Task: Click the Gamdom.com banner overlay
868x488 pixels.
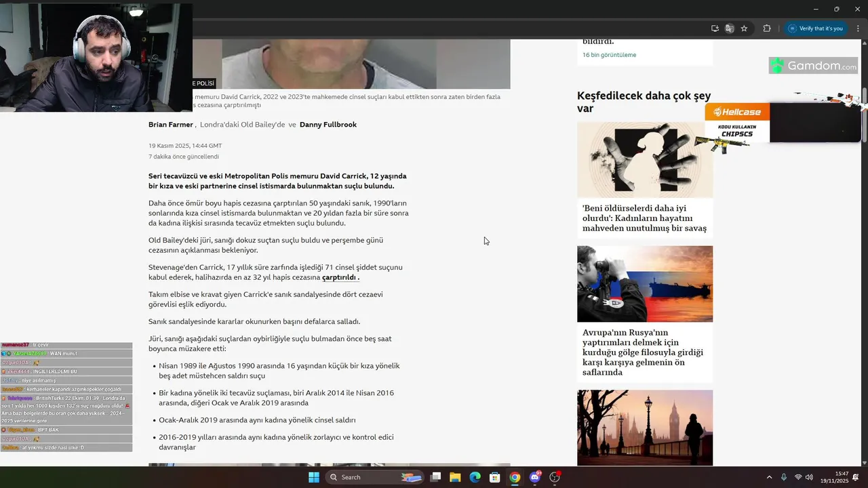Action: 813,66
